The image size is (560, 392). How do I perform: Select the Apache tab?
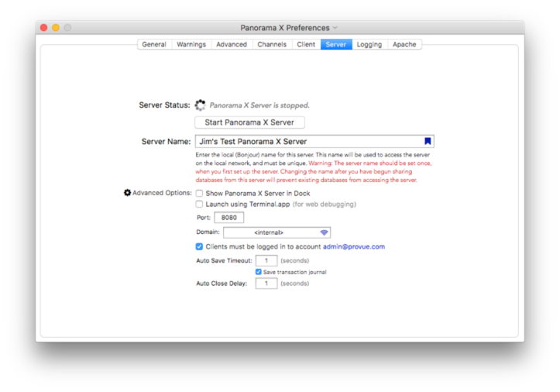[x=404, y=45]
